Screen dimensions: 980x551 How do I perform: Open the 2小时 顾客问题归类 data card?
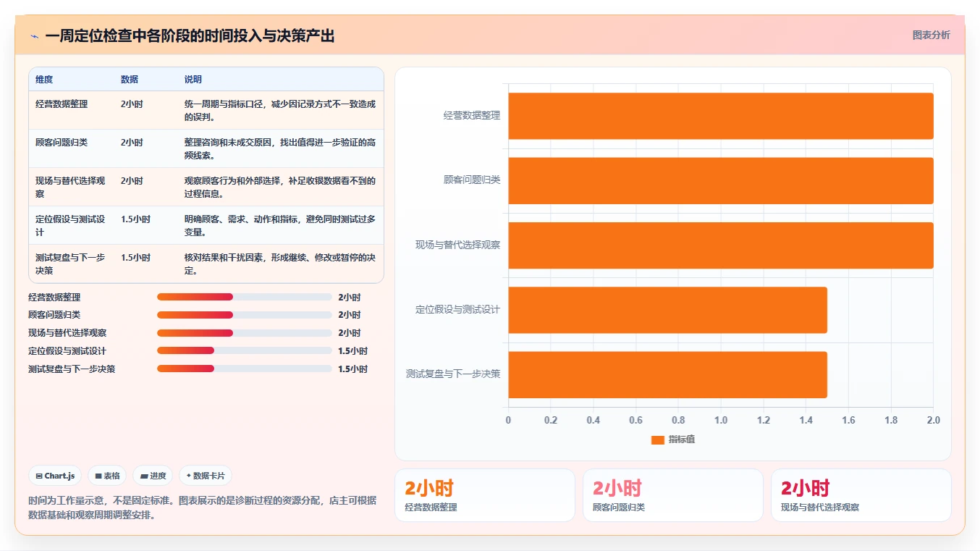673,495
